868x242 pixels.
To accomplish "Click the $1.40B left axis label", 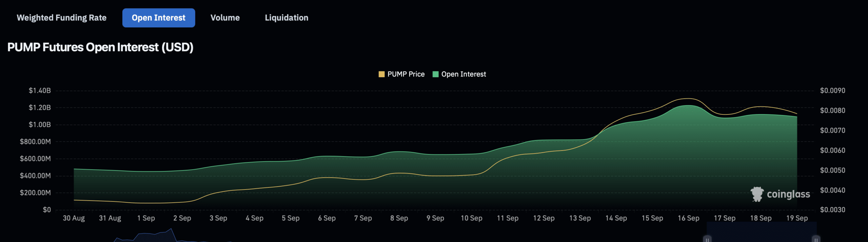I will coord(40,91).
